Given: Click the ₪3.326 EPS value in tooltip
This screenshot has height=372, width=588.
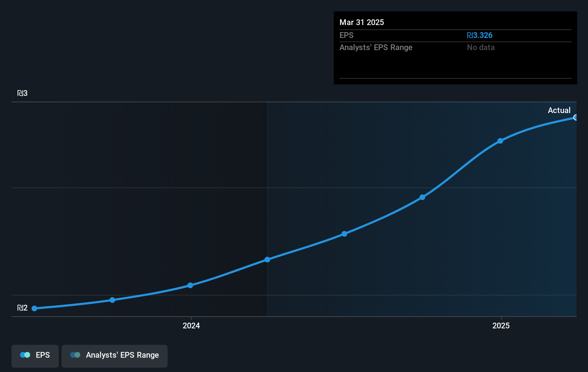Looking at the screenshot, I should point(479,35).
